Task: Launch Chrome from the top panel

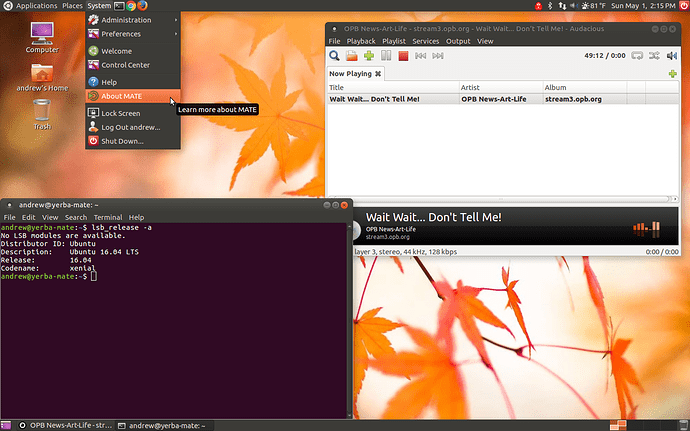Action: tap(131, 6)
